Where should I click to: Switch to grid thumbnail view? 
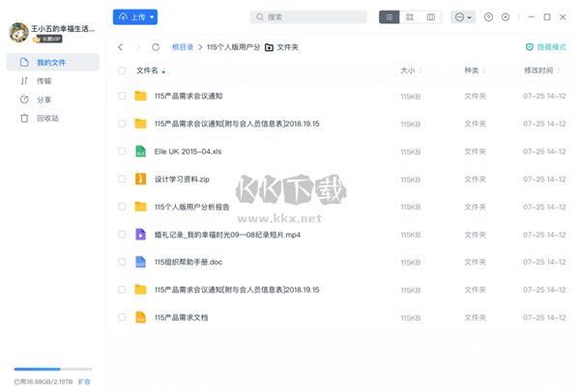point(410,17)
